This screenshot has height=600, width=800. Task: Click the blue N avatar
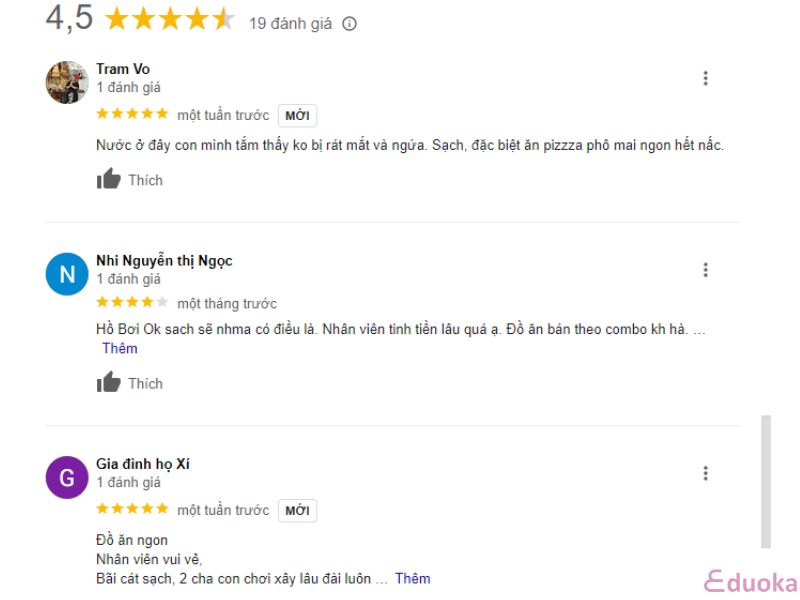point(67,274)
